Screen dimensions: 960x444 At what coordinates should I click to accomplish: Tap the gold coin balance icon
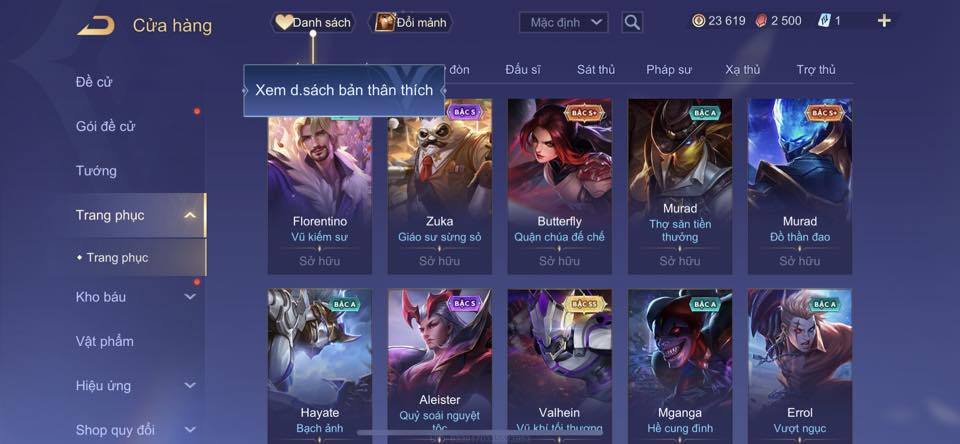click(x=699, y=21)
